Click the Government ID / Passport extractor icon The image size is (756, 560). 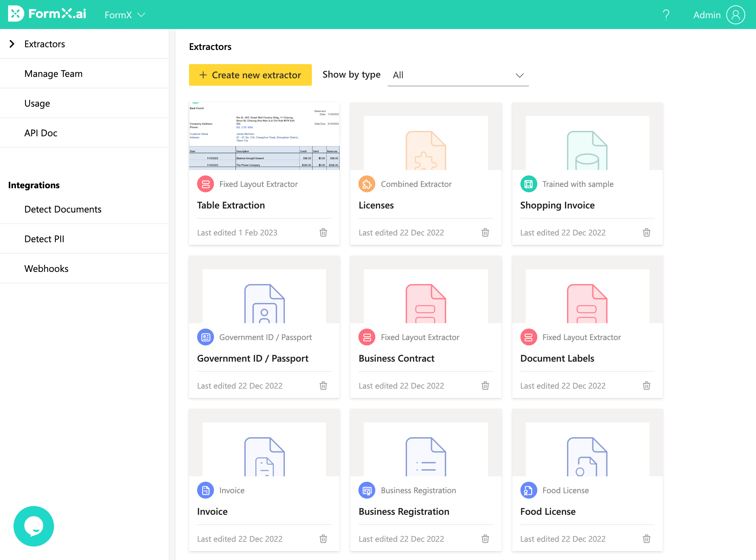coord(205,337)
